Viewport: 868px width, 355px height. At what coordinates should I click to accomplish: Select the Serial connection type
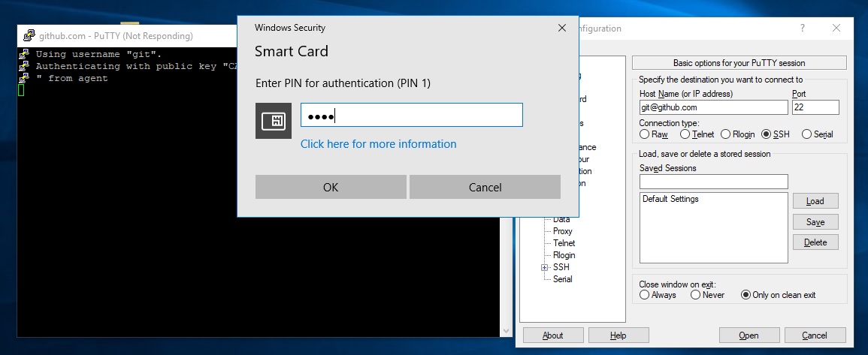click(817, 134)
